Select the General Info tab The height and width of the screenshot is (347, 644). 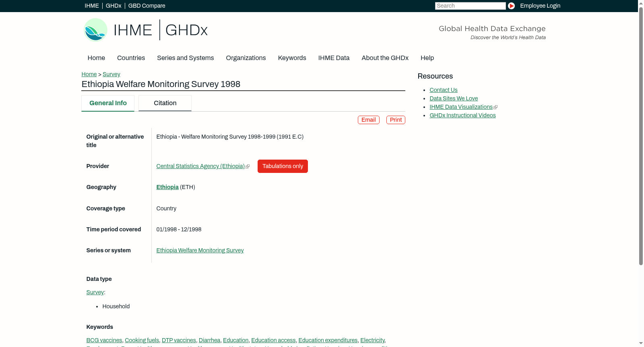click(x=108, y=103)
